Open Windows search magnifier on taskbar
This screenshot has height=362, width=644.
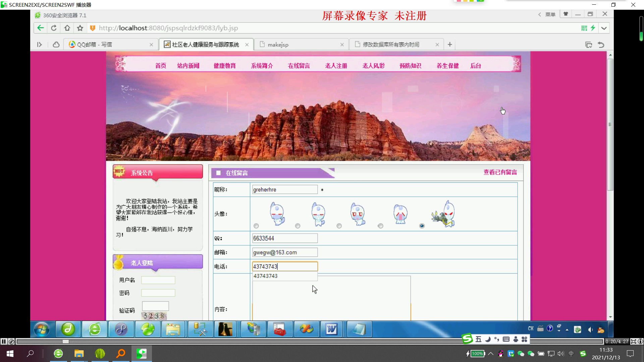click(x=30, y=354)
